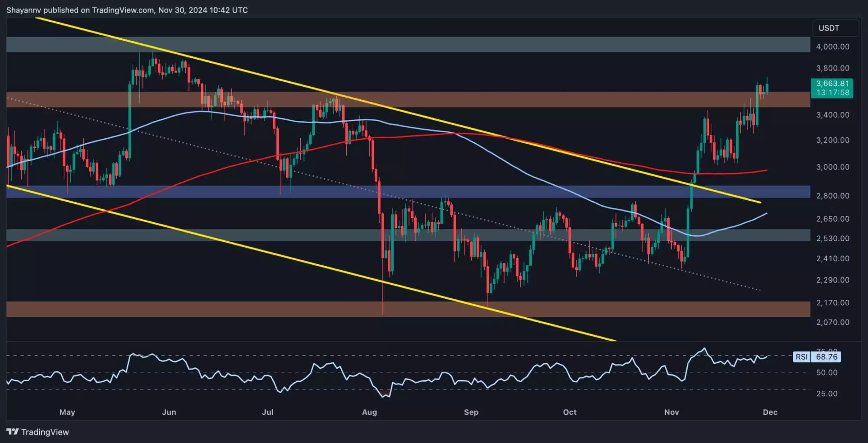This screenshot has width=868, height=443.
Task: Select the red moving average line end
Action: 766,170
